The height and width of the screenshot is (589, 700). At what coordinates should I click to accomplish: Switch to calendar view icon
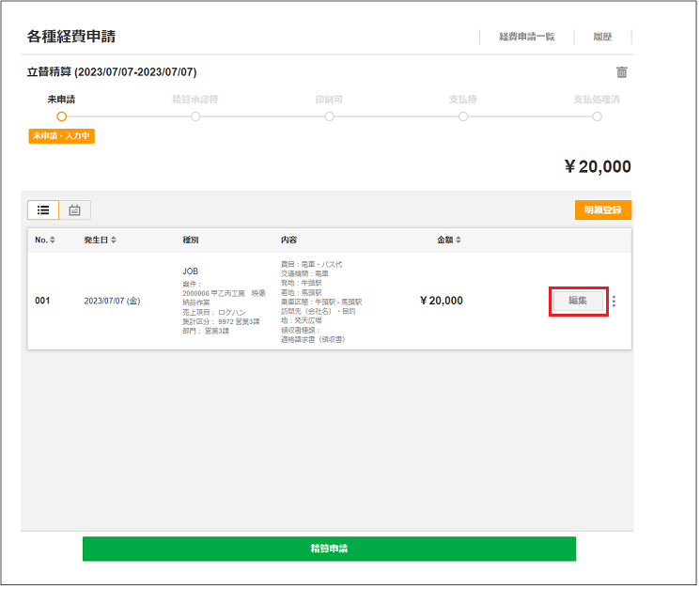click(x=74, y=210)
